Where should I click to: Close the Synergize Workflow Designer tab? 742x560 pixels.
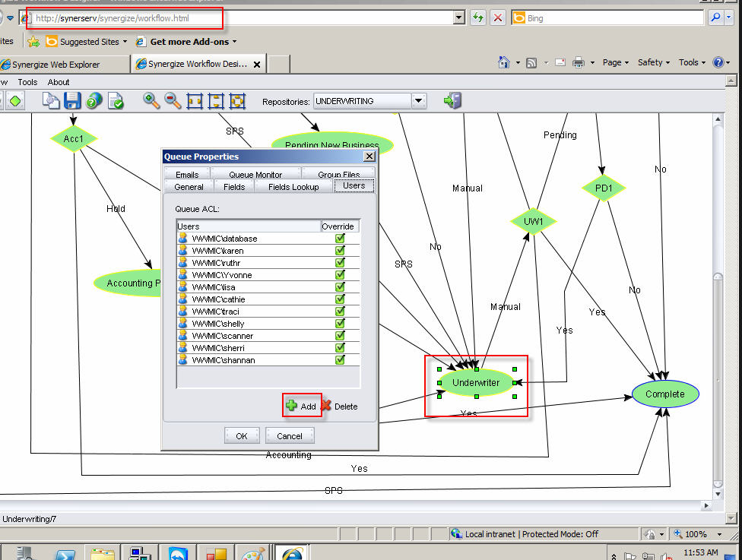pos(257,65)
